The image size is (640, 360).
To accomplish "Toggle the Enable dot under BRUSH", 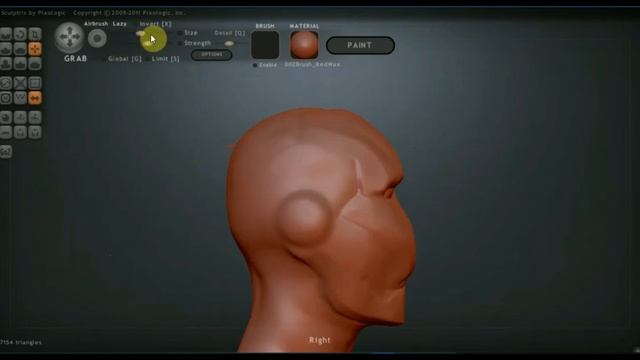I will (x=255, y=65).
